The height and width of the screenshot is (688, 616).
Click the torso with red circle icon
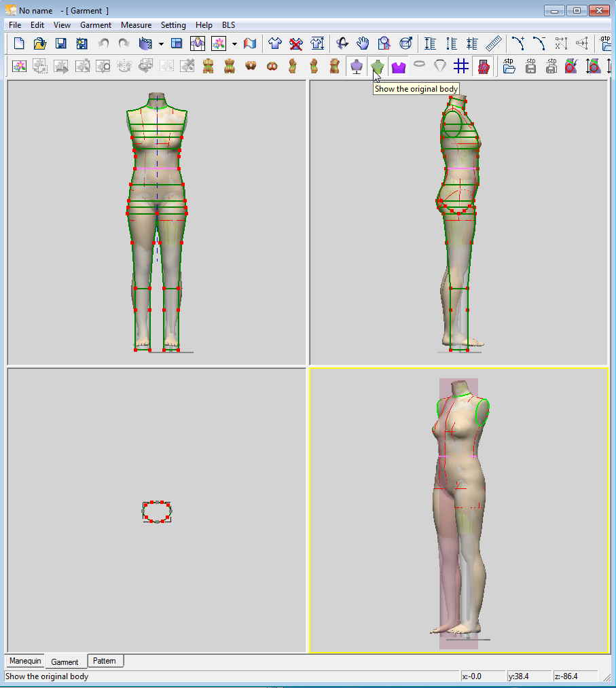[x=571, y=67]
